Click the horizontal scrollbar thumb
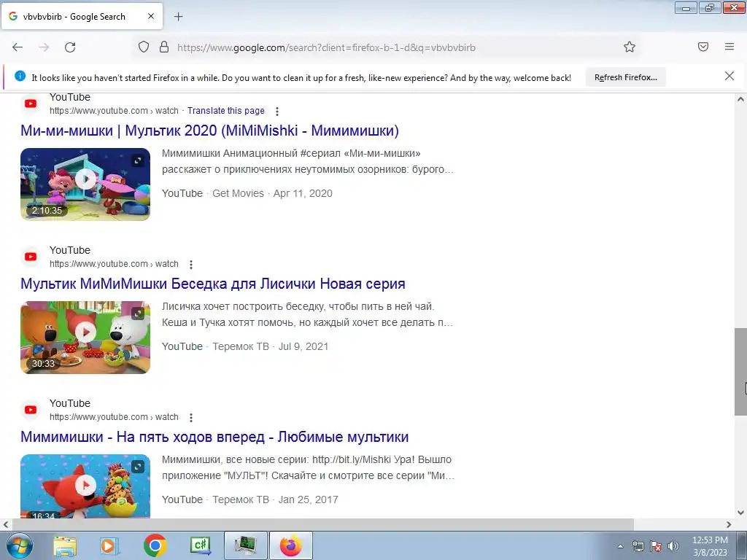The image size is (747, 560). [322, 524]
